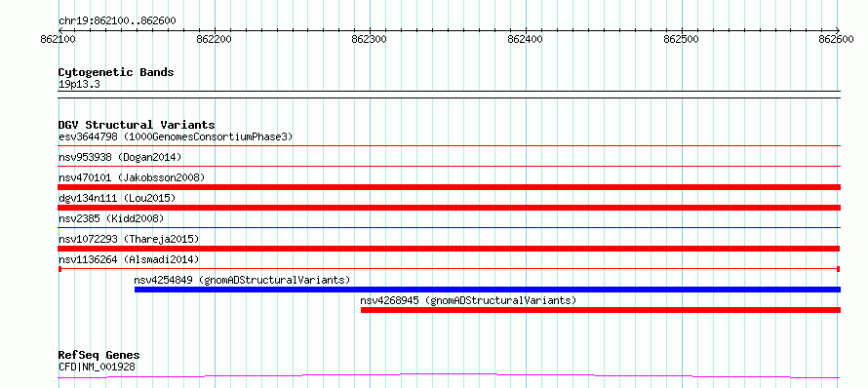Click the chr19:862100..862600 region label
This screenshot has width=868, height=388.
117,21
